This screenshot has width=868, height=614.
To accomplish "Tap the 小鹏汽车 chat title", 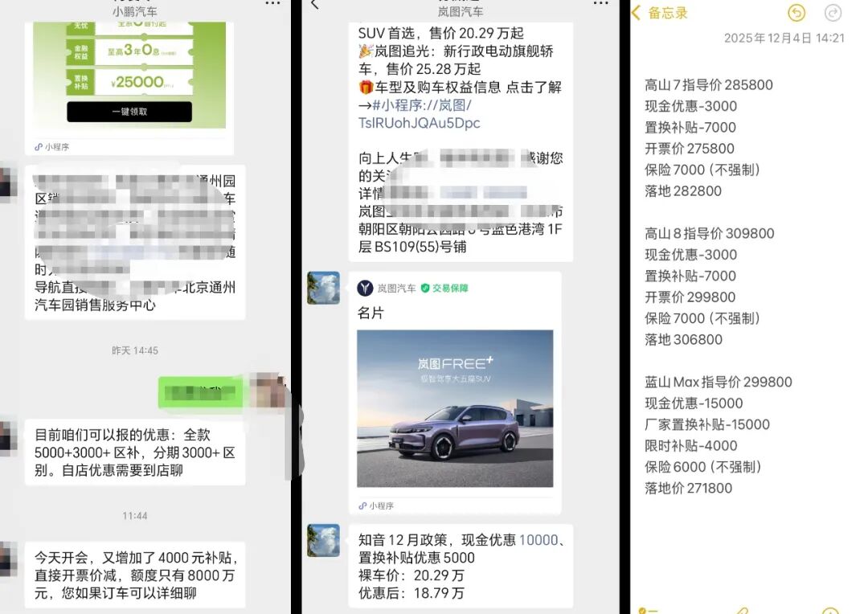I will tap(134, 11).
